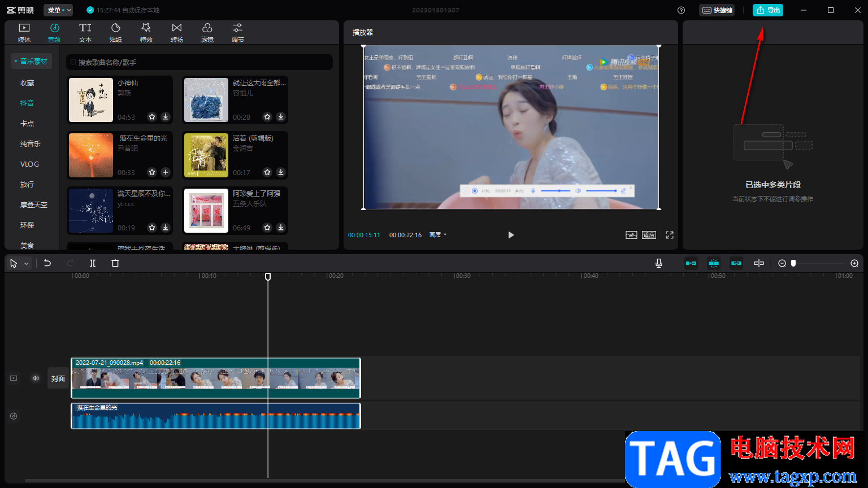Favorite 阿珍爱上了阿强 with star icon
Viewport: 868px width, 488px height.
pos(267,228)
